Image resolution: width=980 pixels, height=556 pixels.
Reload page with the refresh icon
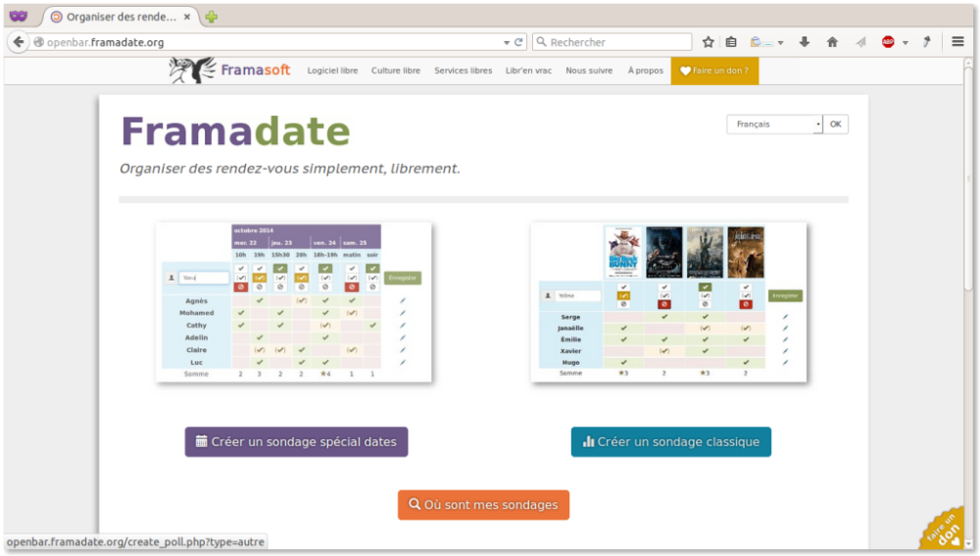(518, 42)
